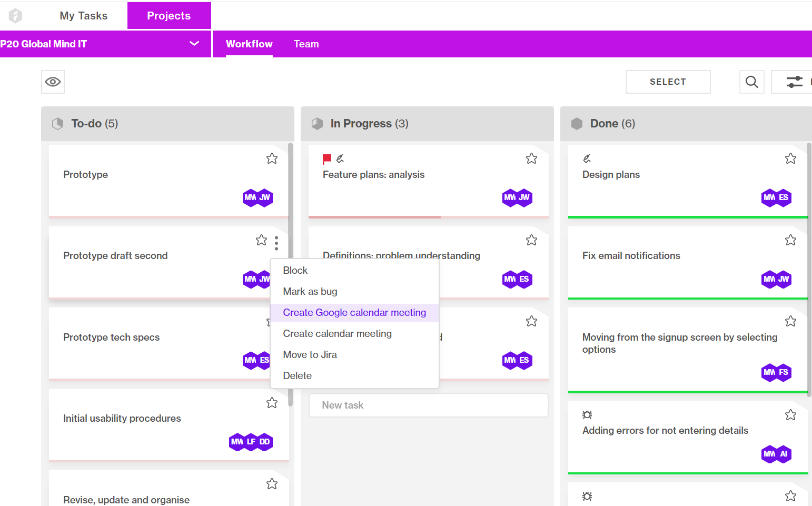
Task: Click the New task input field
Action: point(428,405)
